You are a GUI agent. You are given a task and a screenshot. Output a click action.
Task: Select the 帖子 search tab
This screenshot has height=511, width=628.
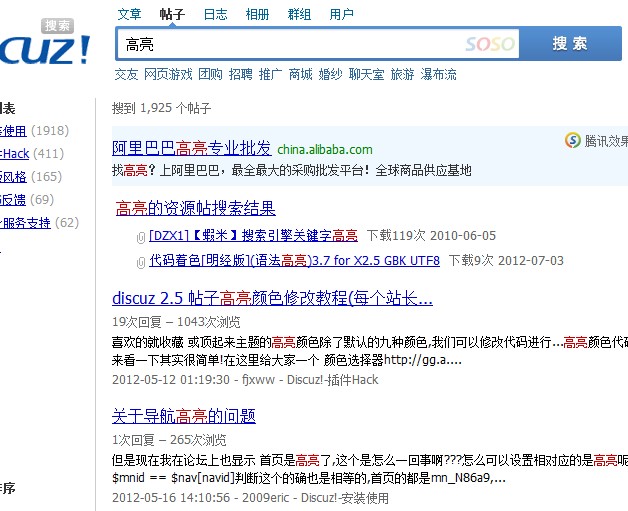click(x=172, y=14)
